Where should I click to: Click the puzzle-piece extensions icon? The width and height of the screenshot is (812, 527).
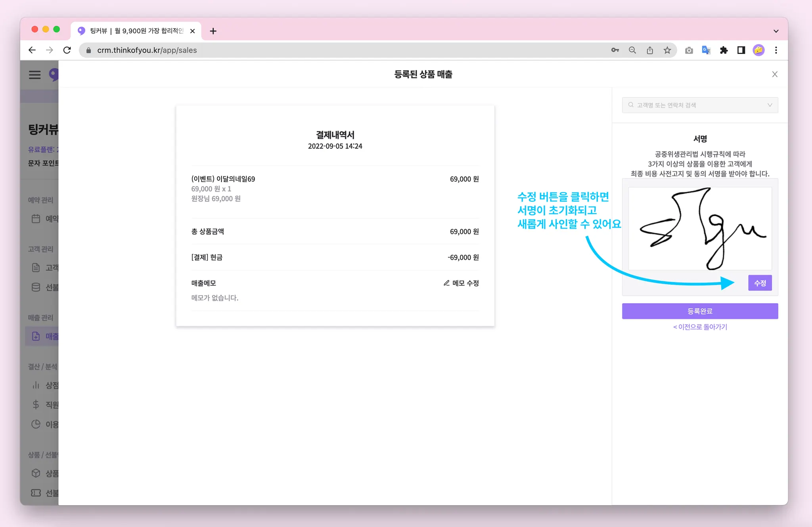coord(724,50)
